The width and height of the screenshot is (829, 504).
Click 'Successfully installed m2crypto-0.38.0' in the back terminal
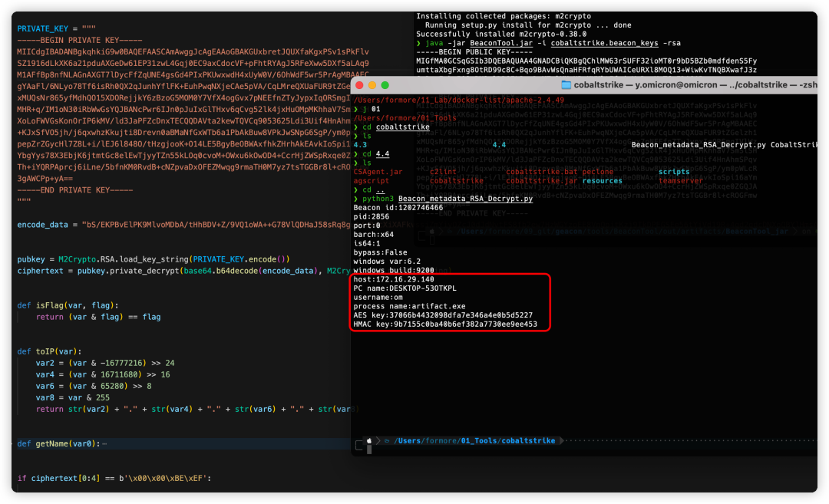[x=501, y=34]
